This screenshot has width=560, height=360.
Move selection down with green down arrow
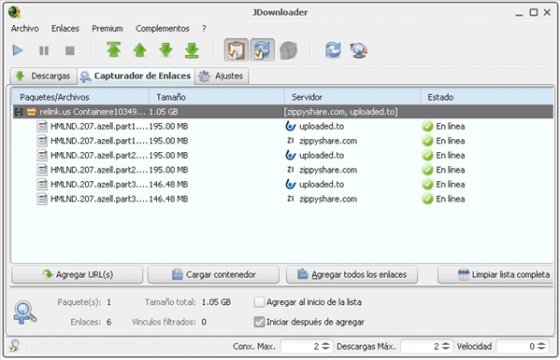pyautogui.click(x=166, y=50)
